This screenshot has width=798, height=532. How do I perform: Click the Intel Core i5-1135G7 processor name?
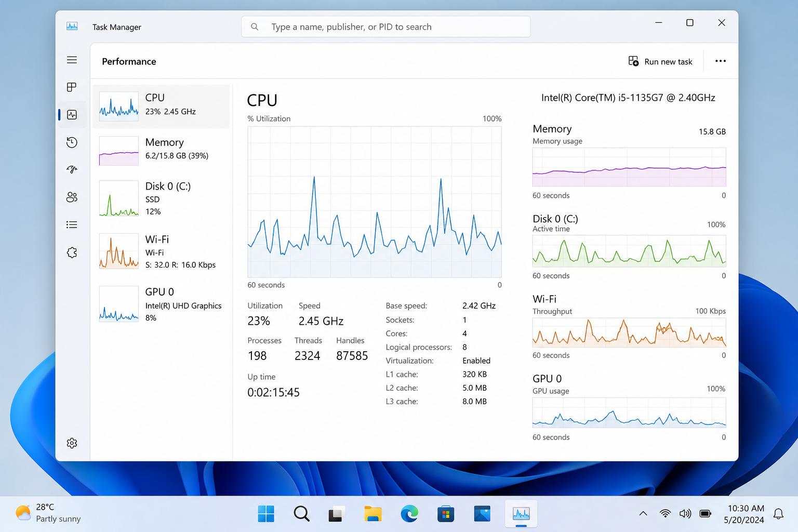point(628,98)
